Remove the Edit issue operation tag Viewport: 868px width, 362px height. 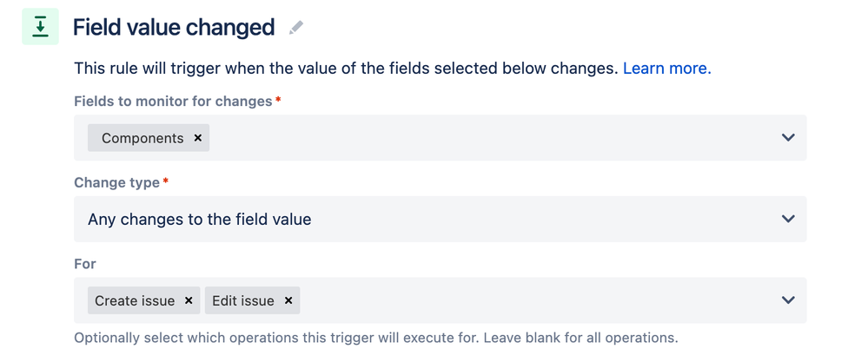[x=288, y=300]
